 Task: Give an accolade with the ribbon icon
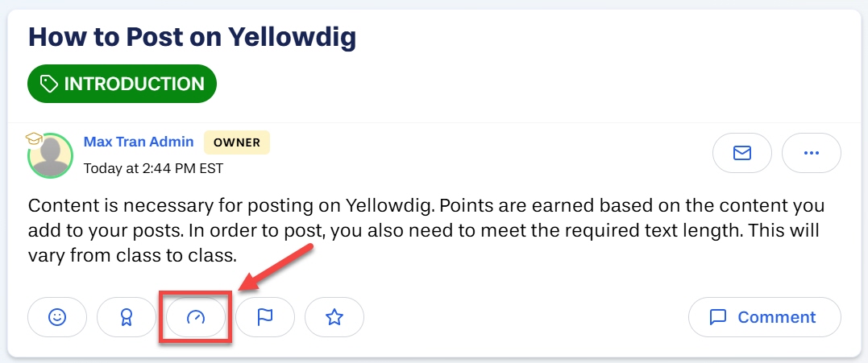click(127, 317)
